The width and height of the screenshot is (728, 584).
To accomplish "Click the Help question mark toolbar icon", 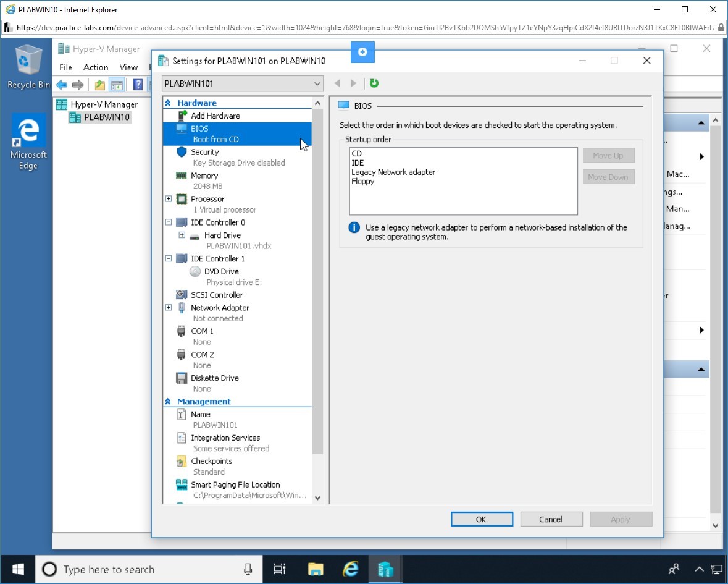I will pyautogui.click(x=138, y=85).
